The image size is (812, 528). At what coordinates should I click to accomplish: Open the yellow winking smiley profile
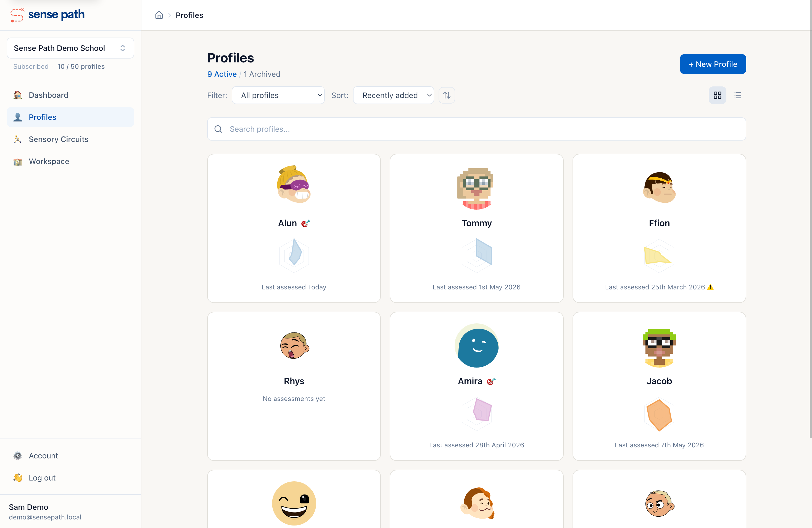[294, 503]
